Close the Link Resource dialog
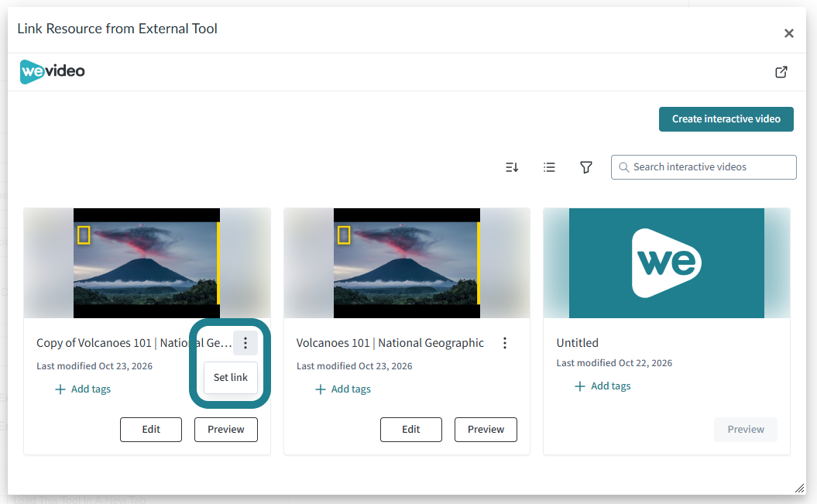 coord(789,33)
